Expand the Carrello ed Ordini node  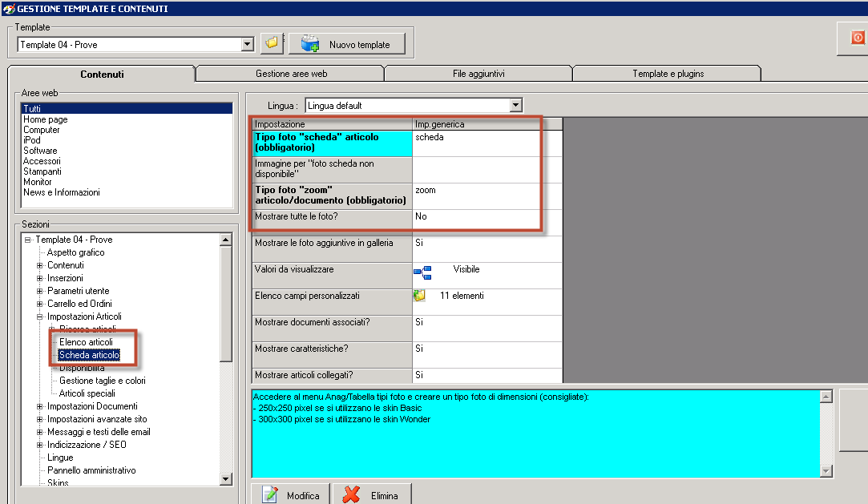pos(40,304)
